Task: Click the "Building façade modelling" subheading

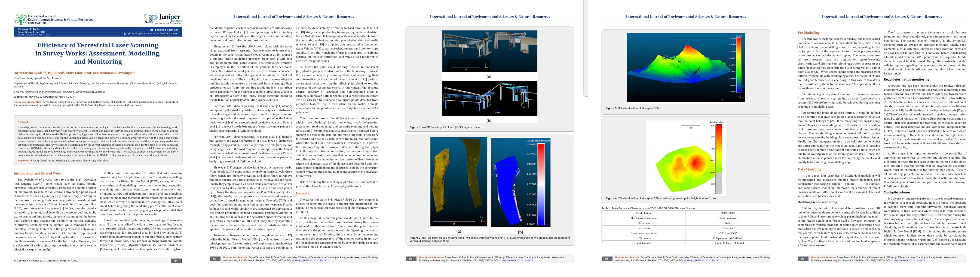Action: (x=817, y=202)
